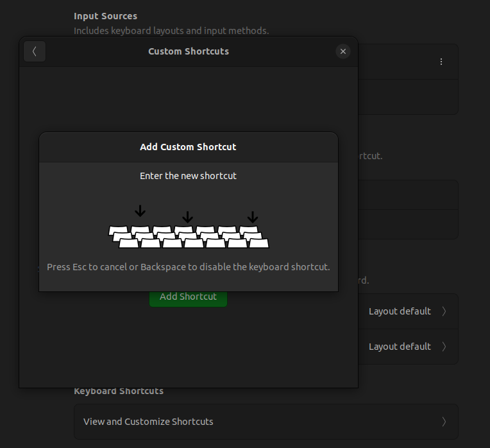Open the three-dot menu in Input Sources
Image resolution: width=490 pixels, height=448 pixels.
441,62
